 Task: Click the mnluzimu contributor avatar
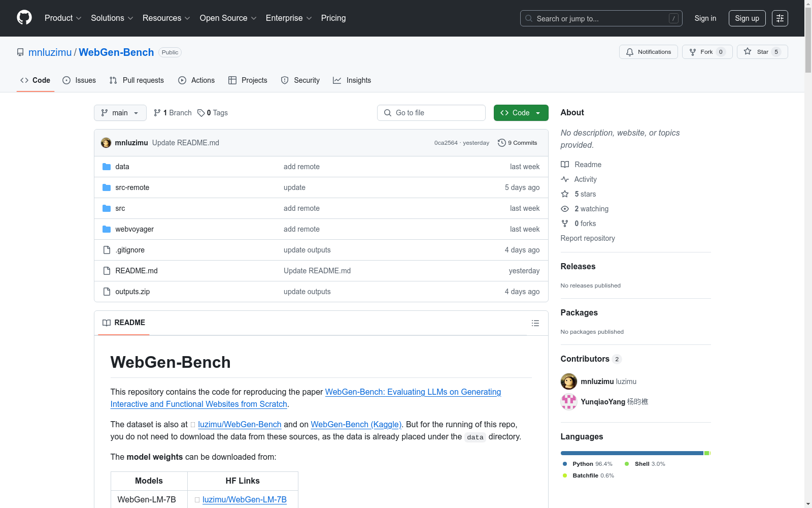tap(569, 382)
